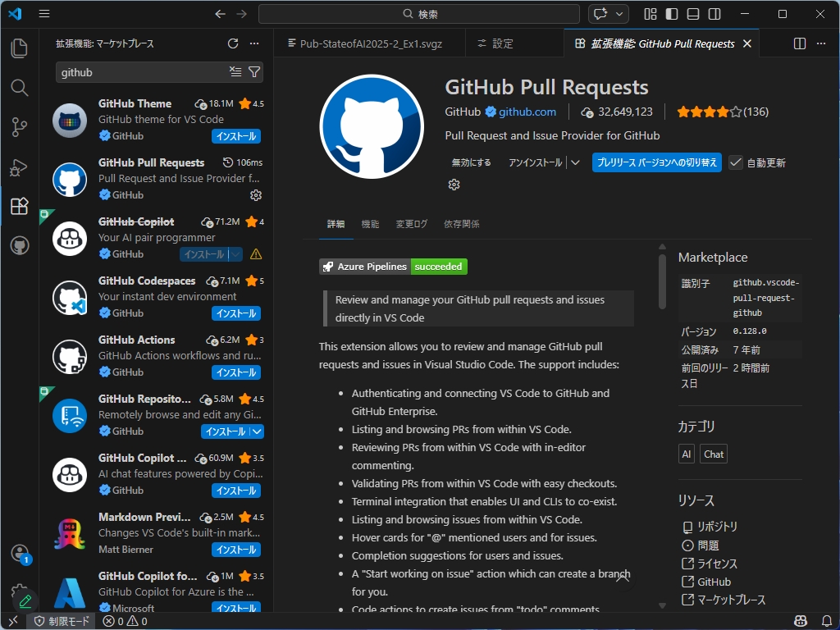Viewport: 840px width, 630px height.
Task: Open the Source Control view
Action: pyautogui.click(x=20, y=127)
